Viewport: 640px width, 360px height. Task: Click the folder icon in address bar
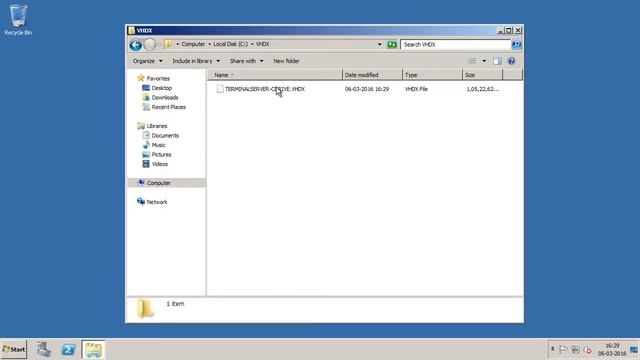(x=168, y=44)
